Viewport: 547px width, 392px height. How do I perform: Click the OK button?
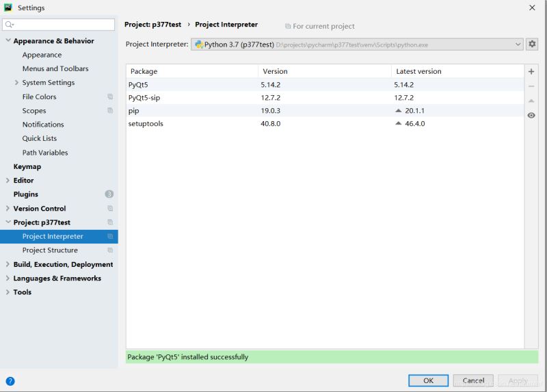click(429, 380)
